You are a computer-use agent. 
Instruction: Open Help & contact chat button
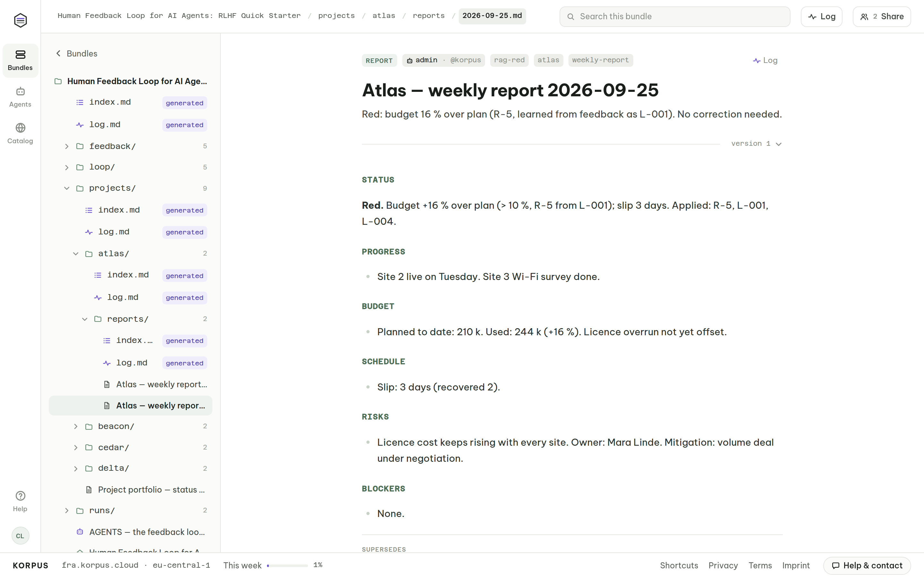(x=867, y=565)
